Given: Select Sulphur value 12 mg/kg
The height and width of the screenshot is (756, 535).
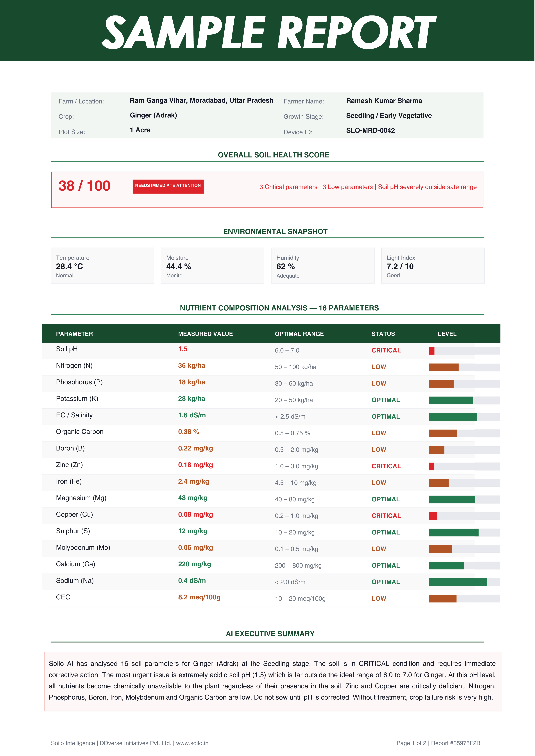Looking at the screenshot, I should click(193, 531).
